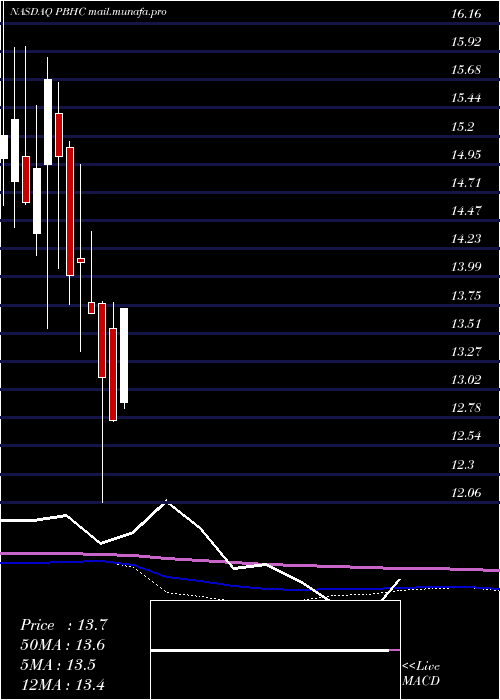This screenshot has width=500, height=700.
Task: Click the long red candlestick spanning 15.1 to 13.99
Action: click(x=70, y=211)
